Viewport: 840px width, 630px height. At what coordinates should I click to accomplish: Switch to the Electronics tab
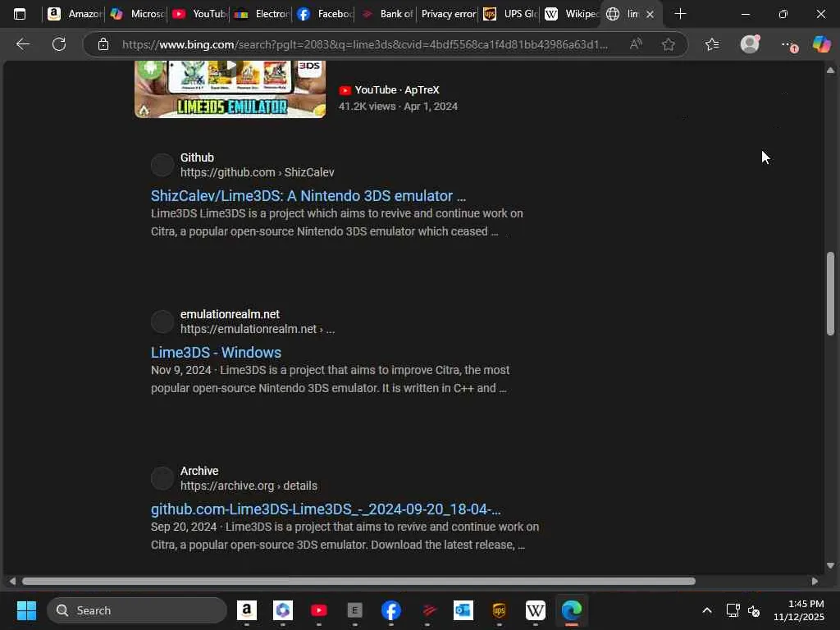262,14
